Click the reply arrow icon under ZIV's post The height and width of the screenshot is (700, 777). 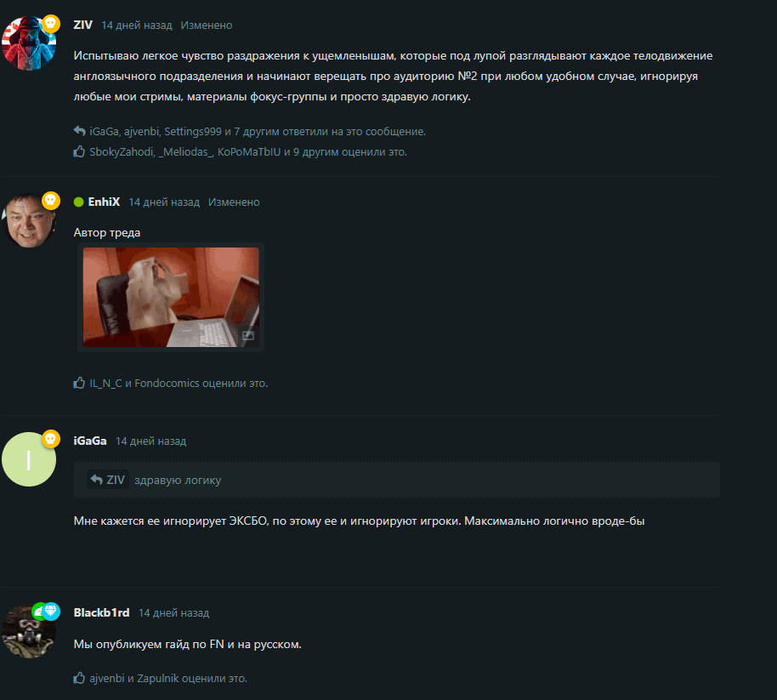[79, 131]
